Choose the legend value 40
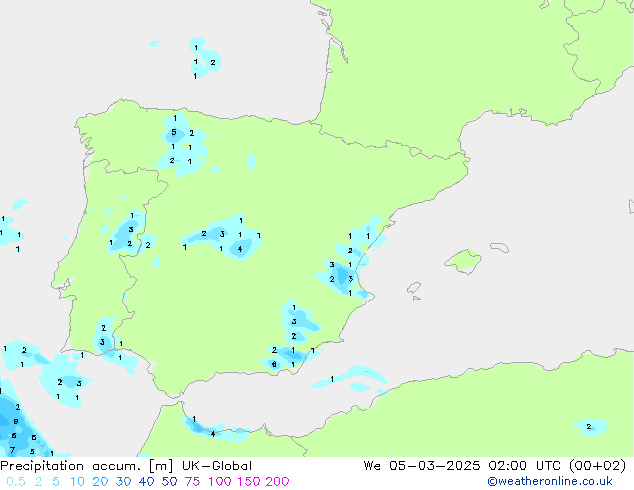Screen dimensions: 634x490 click(146, 482)
